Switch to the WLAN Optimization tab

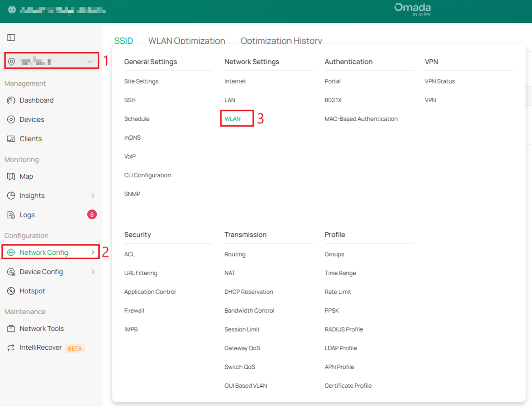[x=187, y=41]
